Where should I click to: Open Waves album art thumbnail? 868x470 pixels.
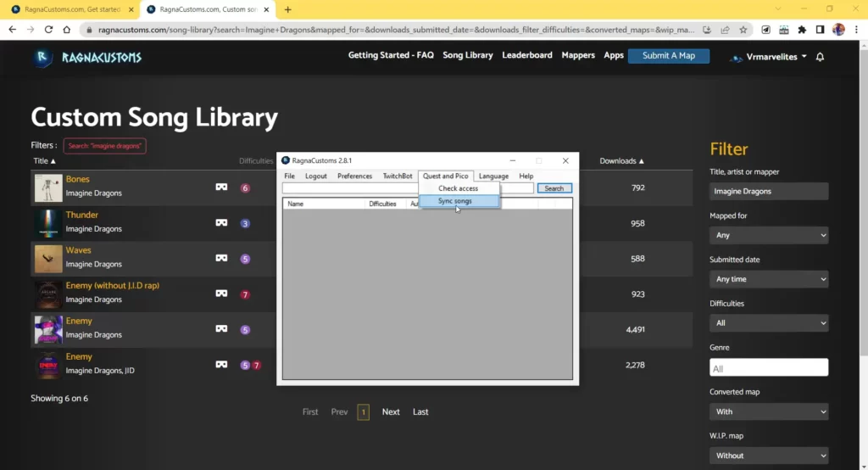coord(48,259)
